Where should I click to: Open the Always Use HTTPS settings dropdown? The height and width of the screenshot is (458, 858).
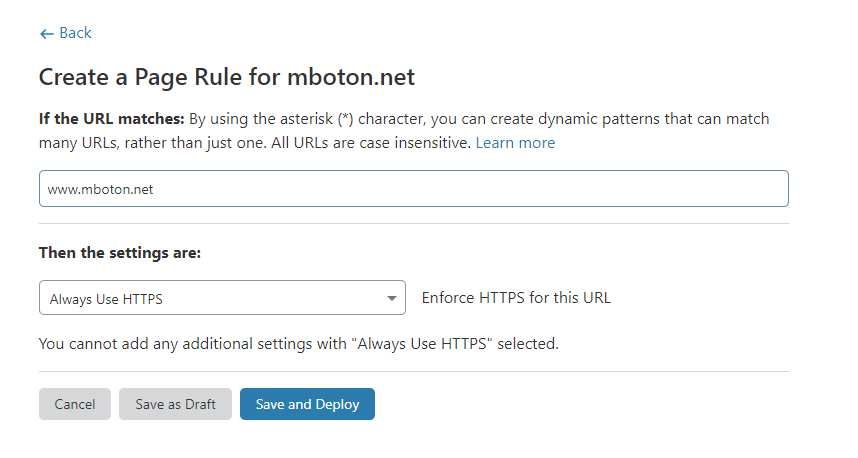pos(221,298)
